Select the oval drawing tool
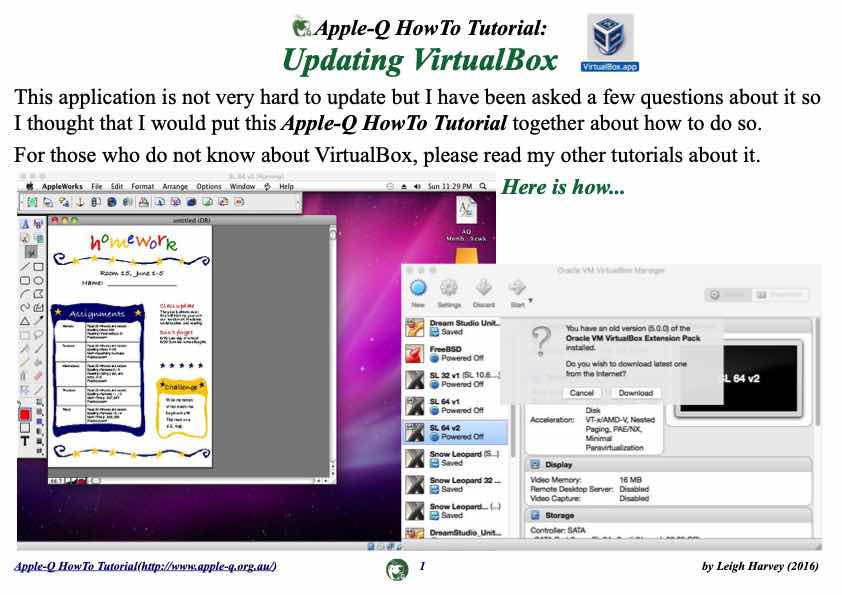Image resolution: width=842 pixels, height=595 pixels. [39, 280]
